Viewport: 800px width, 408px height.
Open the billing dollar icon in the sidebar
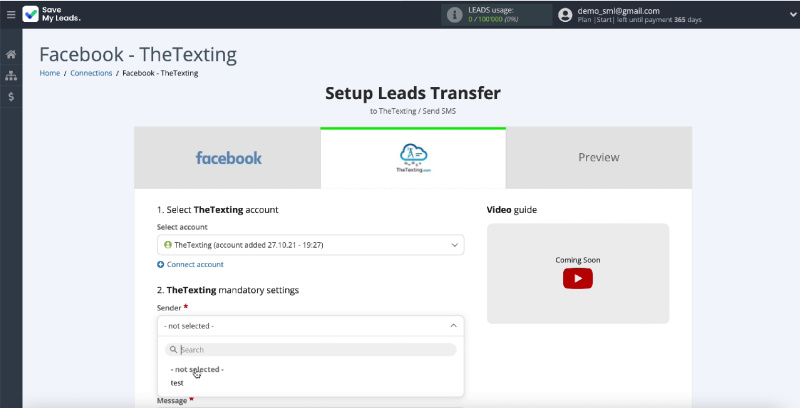pos(11,97)
